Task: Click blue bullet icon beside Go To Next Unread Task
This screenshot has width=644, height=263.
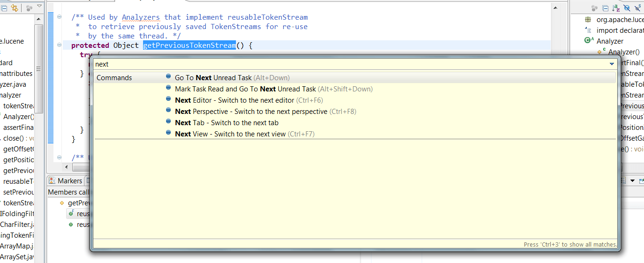Action: tap(168, 76)
